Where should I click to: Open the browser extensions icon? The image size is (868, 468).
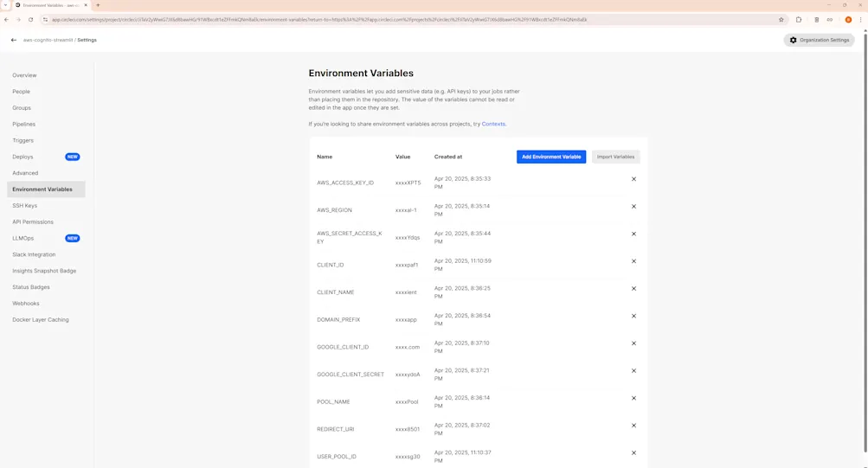[799, 19]
